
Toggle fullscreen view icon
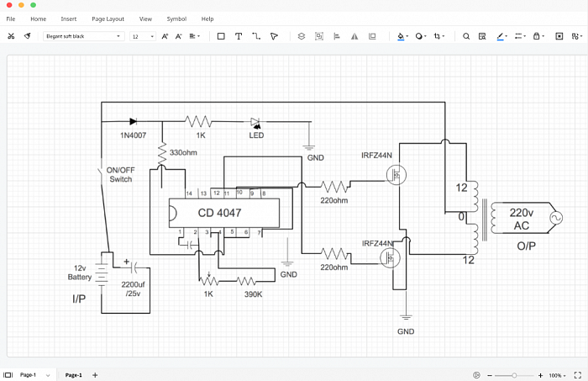coord(578,374)
